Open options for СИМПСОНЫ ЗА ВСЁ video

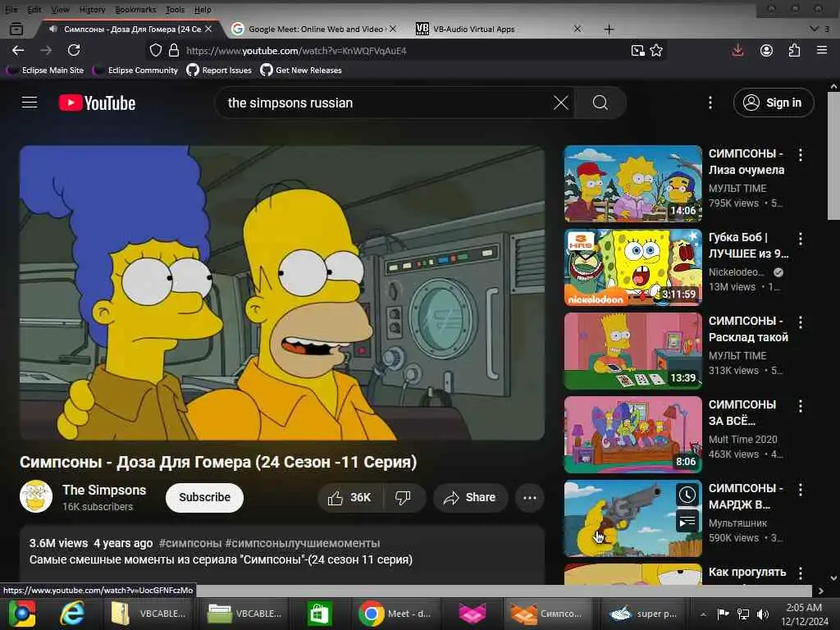801,406
